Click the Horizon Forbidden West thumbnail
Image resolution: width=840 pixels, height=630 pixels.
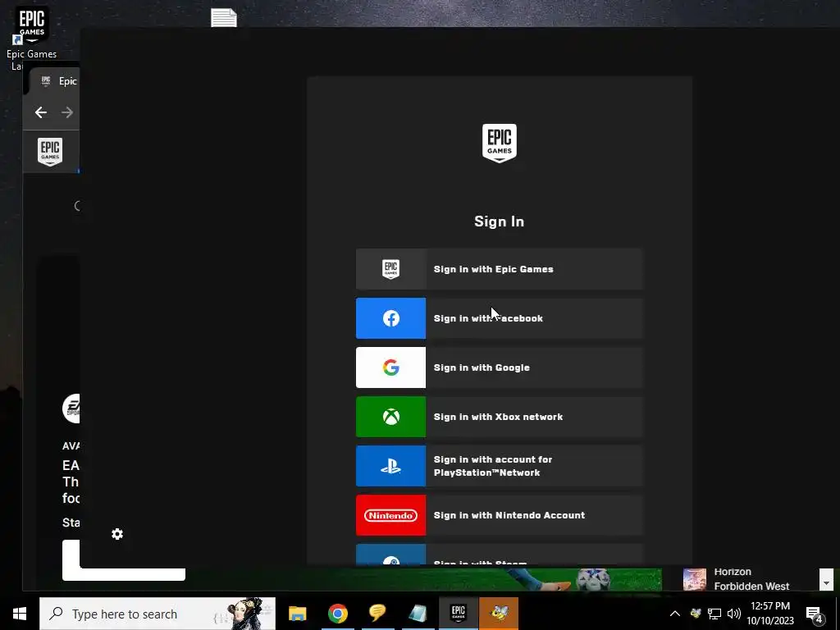pos(694,579)
